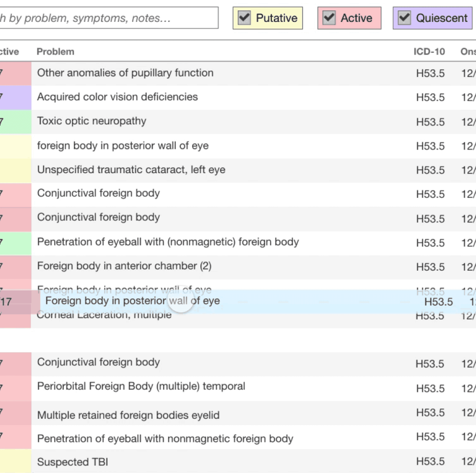Uncheck the Active filter checkbox
This screenshot has height=473, width=476.
tap(329, 18)
